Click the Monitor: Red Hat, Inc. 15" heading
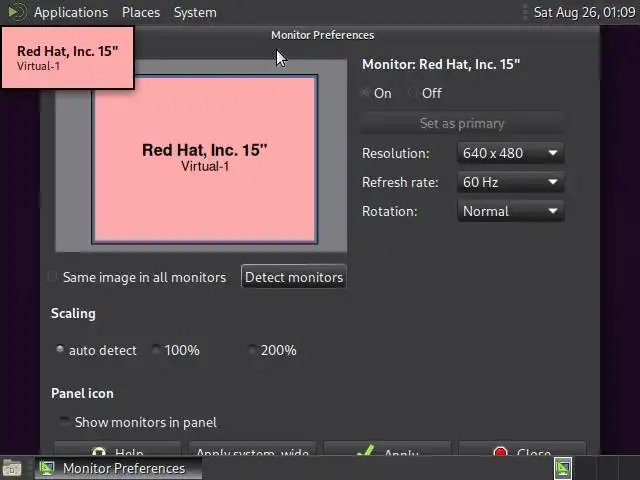Screen dimensions: 640x480 (x=441, y=64)
